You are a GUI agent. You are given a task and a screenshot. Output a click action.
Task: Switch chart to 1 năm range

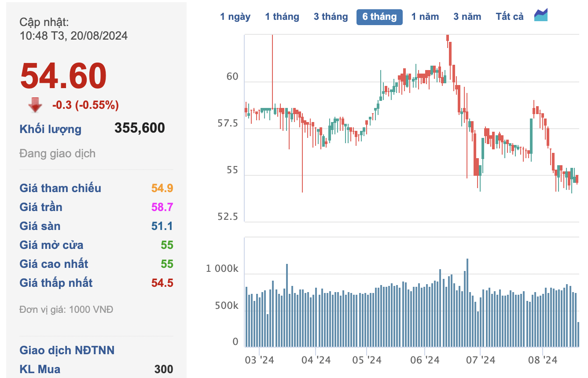pyautogui.click(x=425, y=17)
